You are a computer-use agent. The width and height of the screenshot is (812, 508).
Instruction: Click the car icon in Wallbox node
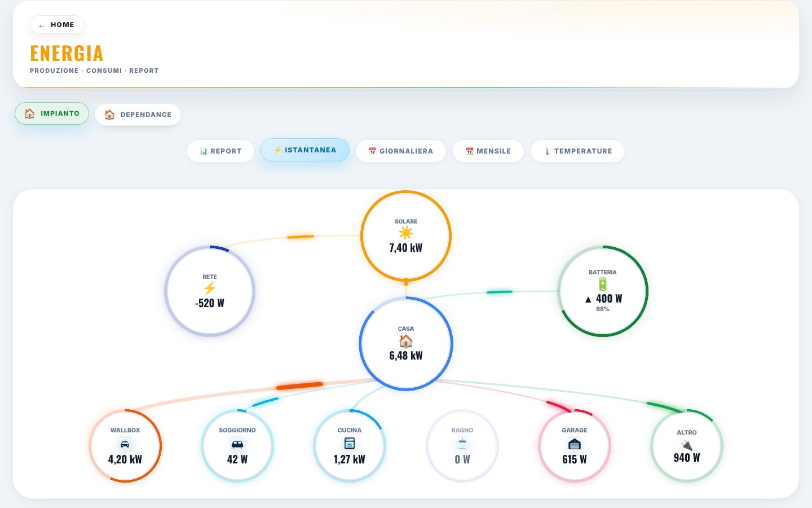125,444
